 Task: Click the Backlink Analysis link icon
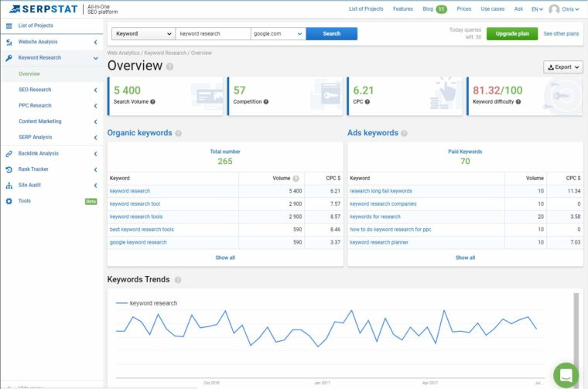(x=9, y=154)
